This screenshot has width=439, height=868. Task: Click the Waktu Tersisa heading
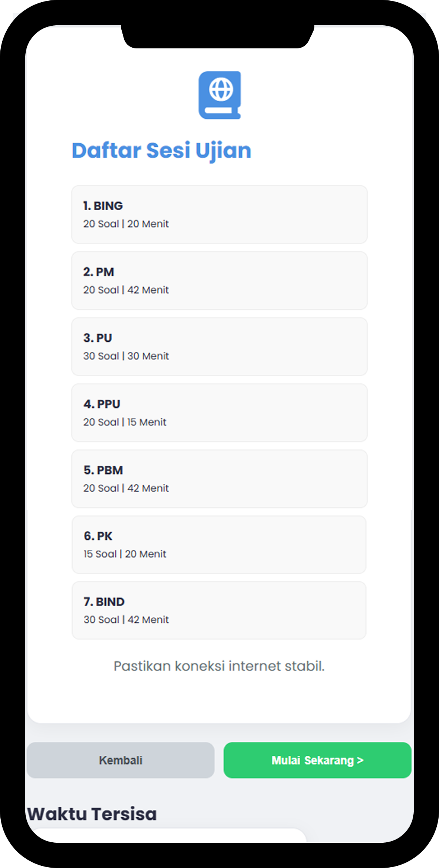point(92,814)
